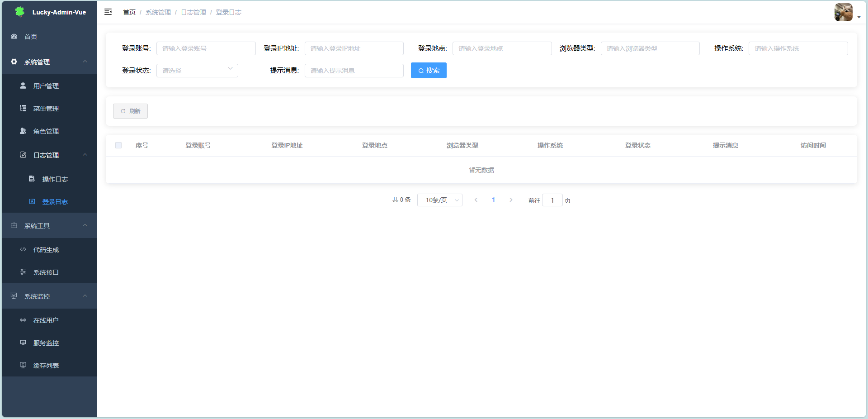This screenshot has height=419, width=868.
Task: Click the dashboard icon beside 首页
Action: coord(14,36)
